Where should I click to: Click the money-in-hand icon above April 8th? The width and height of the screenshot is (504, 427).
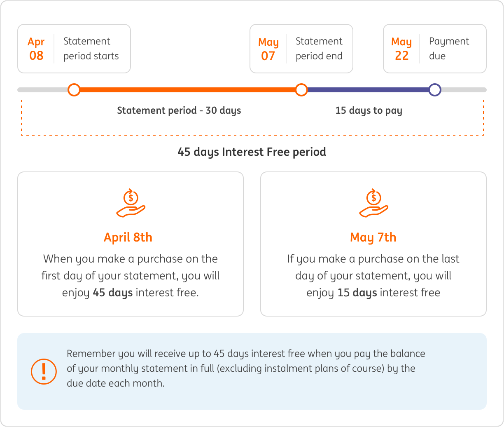(x=131, y=203)
